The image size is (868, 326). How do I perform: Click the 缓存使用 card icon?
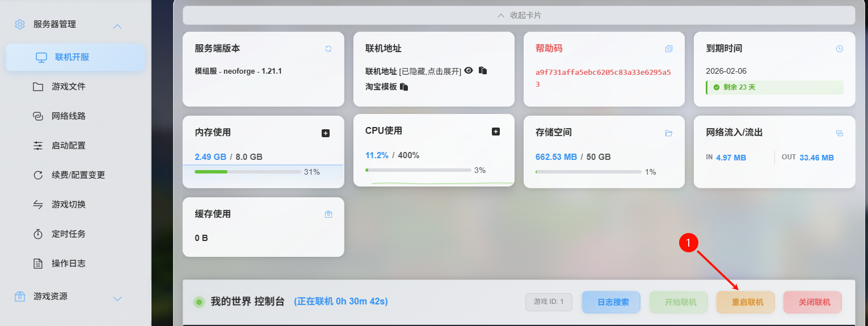[328, 214]
